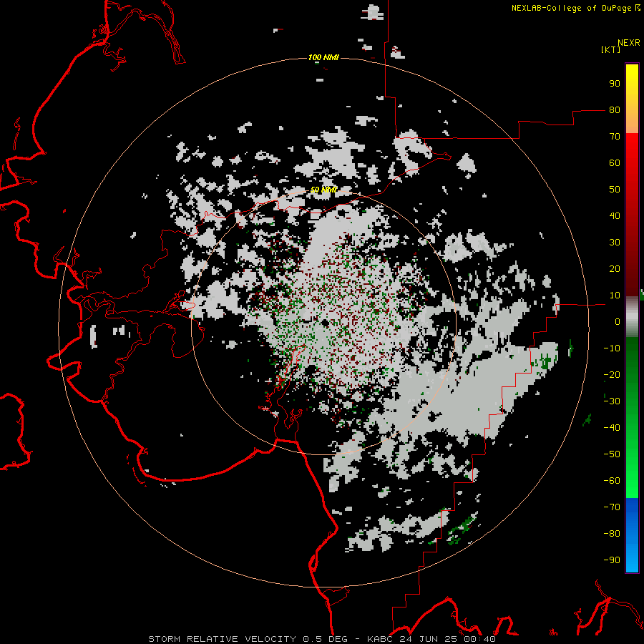644x644 pixels.
Task: Click the '50 NMI' range ring label
Action: [323, 190]
